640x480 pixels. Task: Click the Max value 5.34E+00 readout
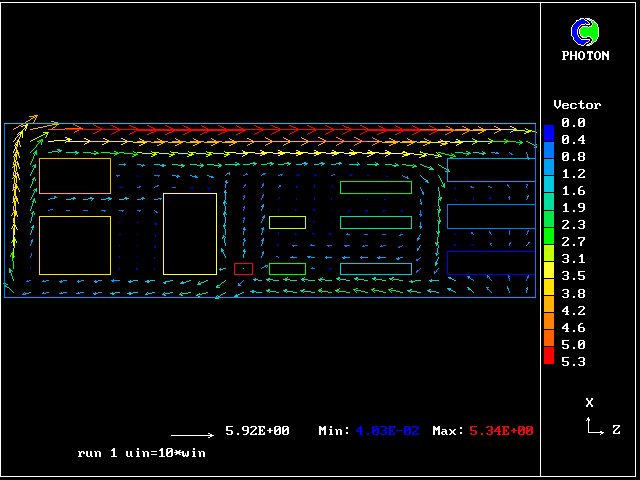coord(500,431)
